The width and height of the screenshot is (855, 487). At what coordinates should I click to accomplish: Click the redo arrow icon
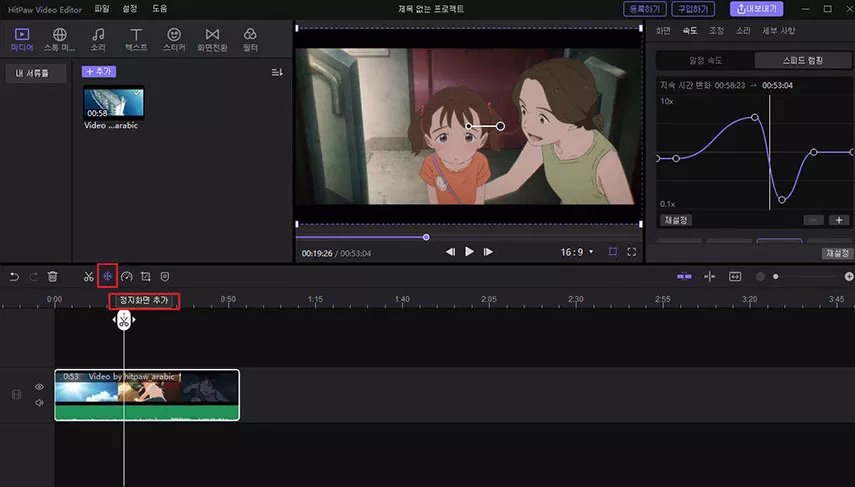33,277
